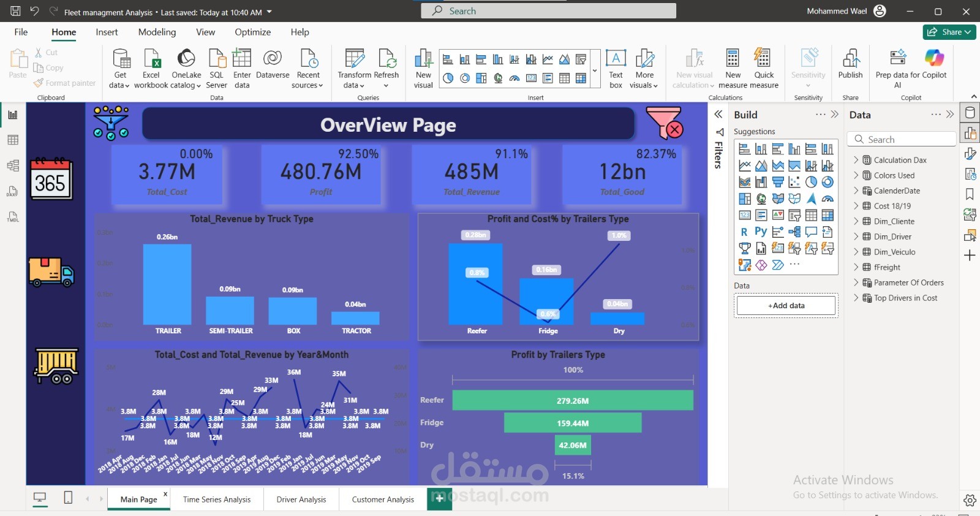Viewport: 980px width, 516px height.
Task: Click the Transform data button
Action: 354,68
